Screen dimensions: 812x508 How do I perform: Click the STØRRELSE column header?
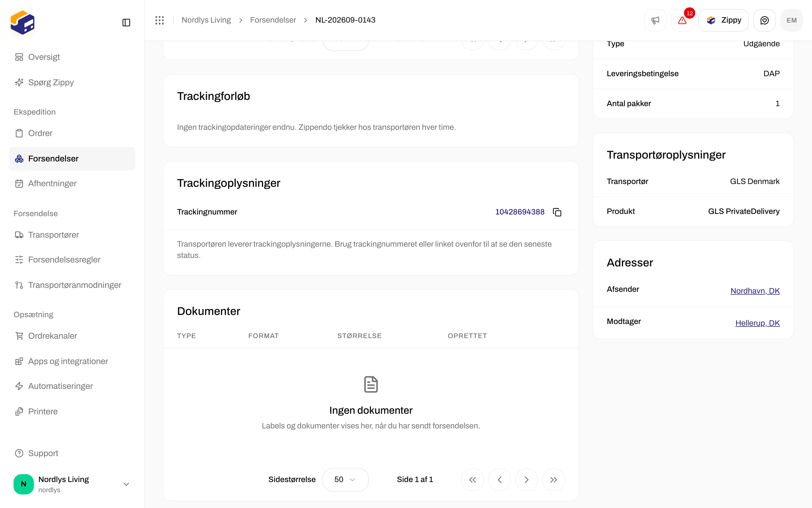[359, 336]
